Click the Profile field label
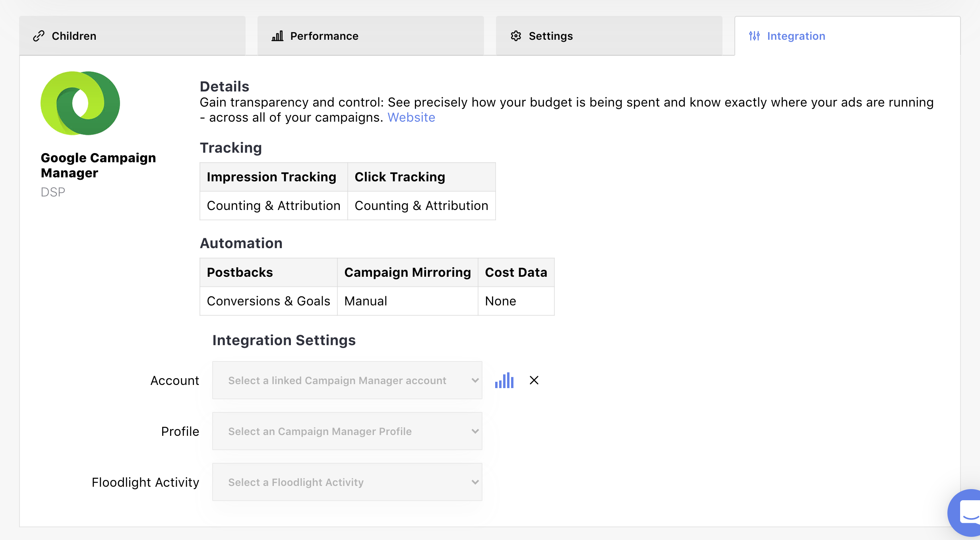 [180, 431]
